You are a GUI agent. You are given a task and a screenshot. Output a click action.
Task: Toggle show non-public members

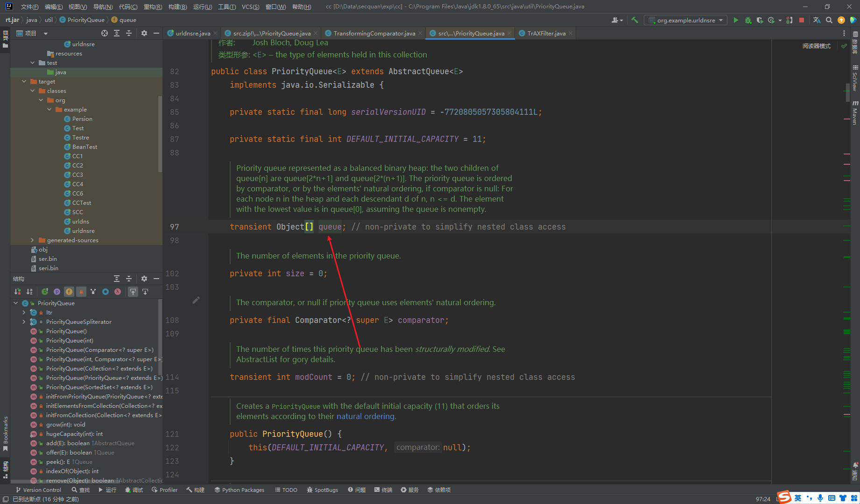click(x=81, y=292)
